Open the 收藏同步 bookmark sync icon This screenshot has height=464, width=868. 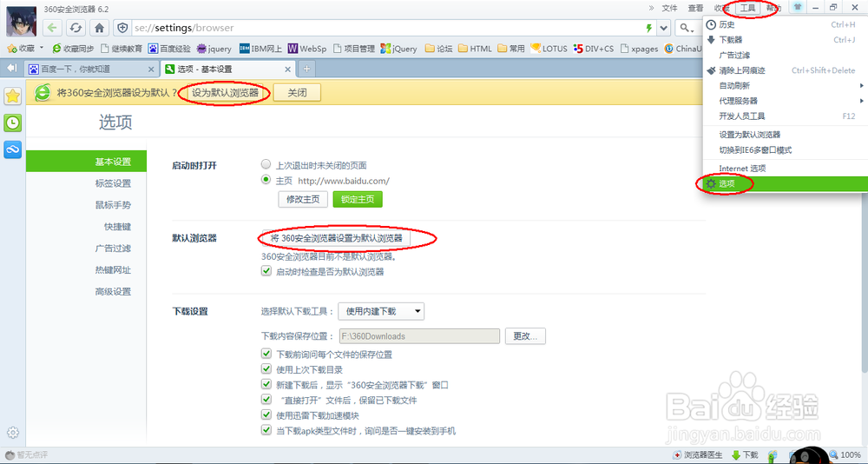[73, 49]
